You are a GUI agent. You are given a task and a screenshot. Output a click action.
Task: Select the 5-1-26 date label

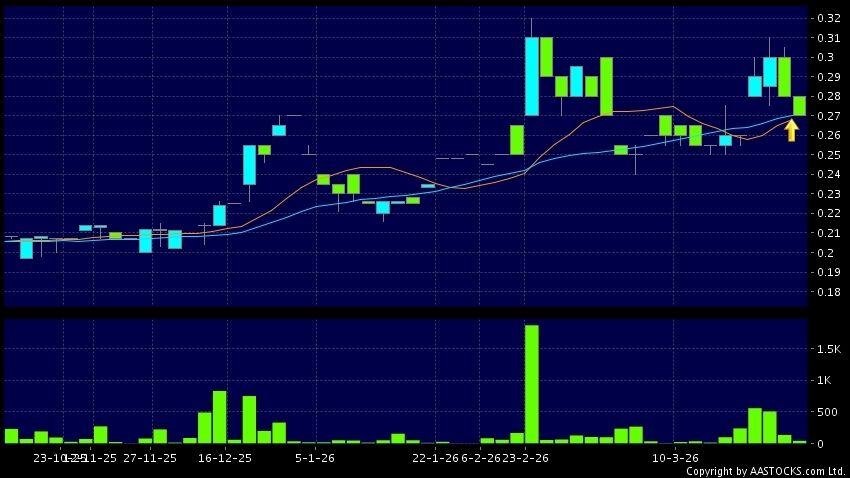point(315,457)
